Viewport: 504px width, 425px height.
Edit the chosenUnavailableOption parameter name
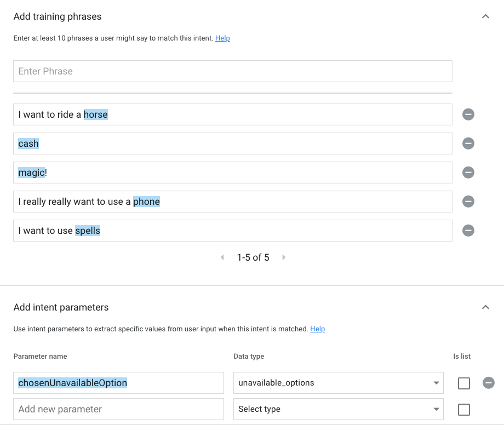click(118, 383)
